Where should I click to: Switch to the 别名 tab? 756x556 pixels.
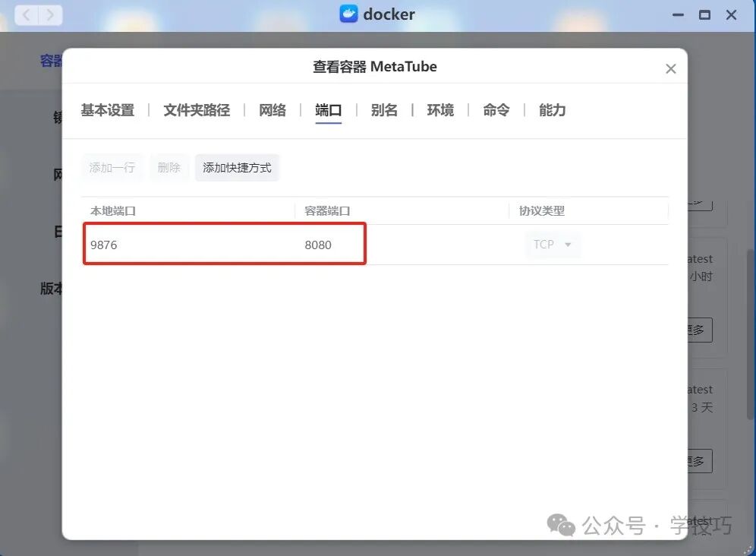click(385, 110)
